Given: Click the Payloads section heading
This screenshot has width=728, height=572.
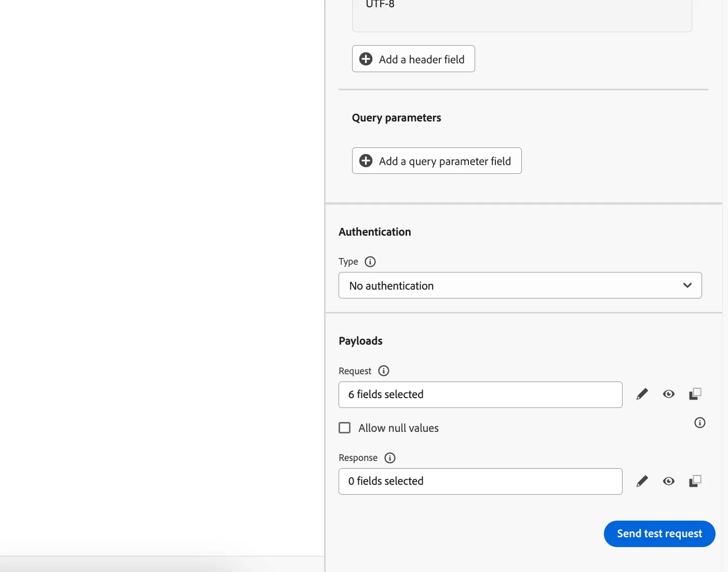Looking at the screenshot, I should coord(360,341).
